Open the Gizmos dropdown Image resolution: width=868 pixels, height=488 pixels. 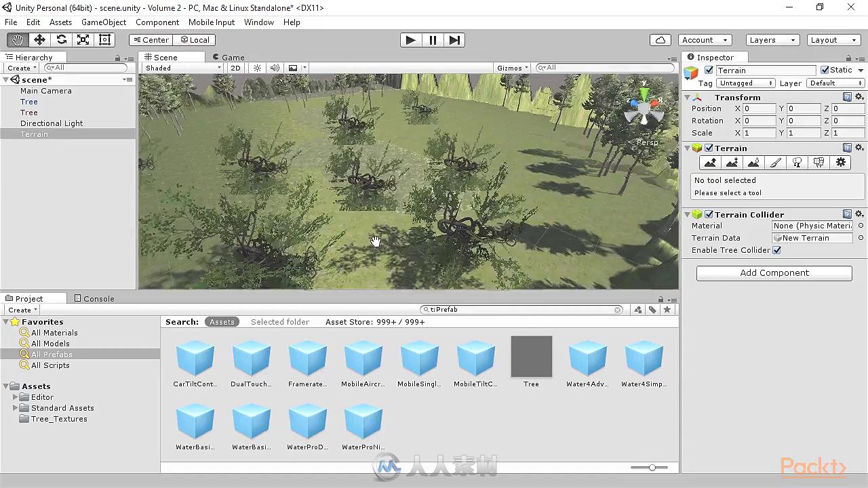pyautogui.click(x=512, y=68)
